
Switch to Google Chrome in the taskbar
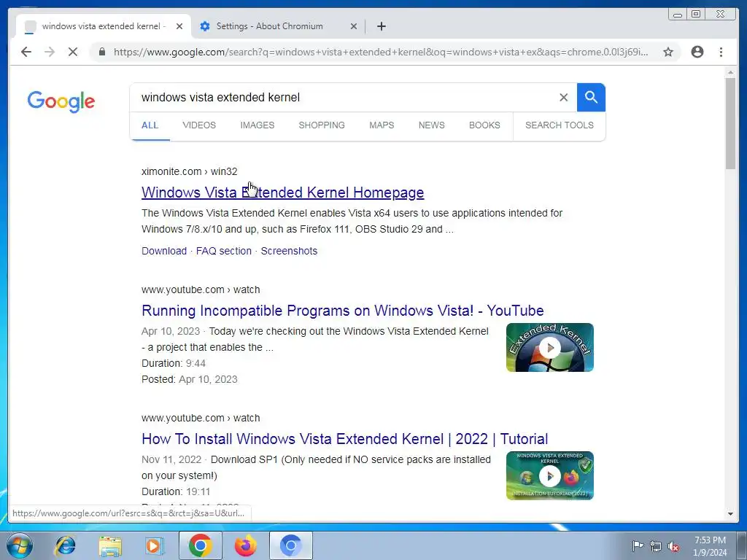[x=201, y=545]
